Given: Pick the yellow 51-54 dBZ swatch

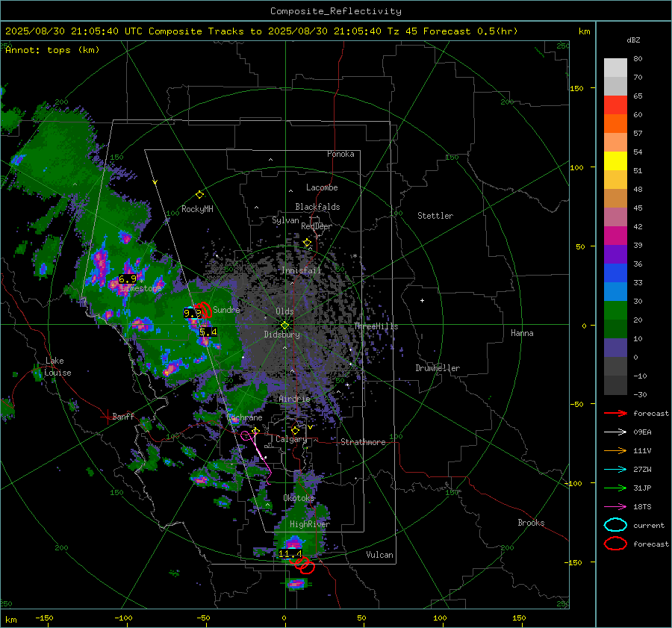Looking at the screenshot, I should [615, 161].
